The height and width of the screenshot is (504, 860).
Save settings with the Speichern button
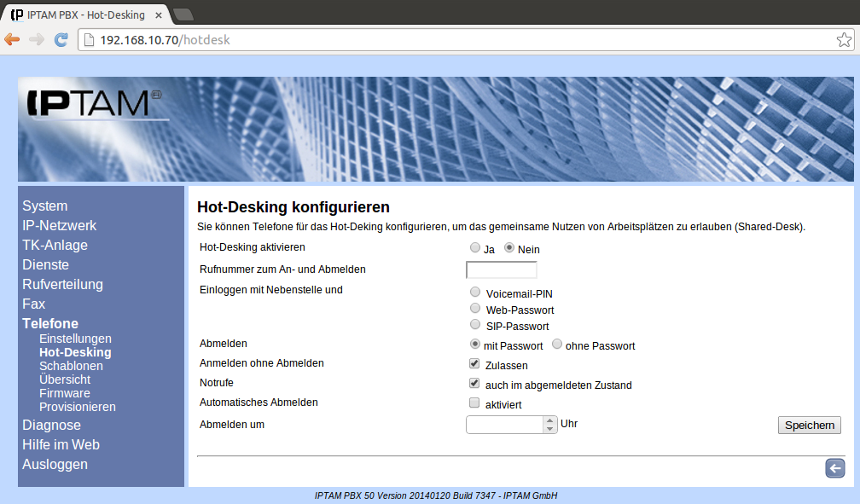(x=809, y=425)
